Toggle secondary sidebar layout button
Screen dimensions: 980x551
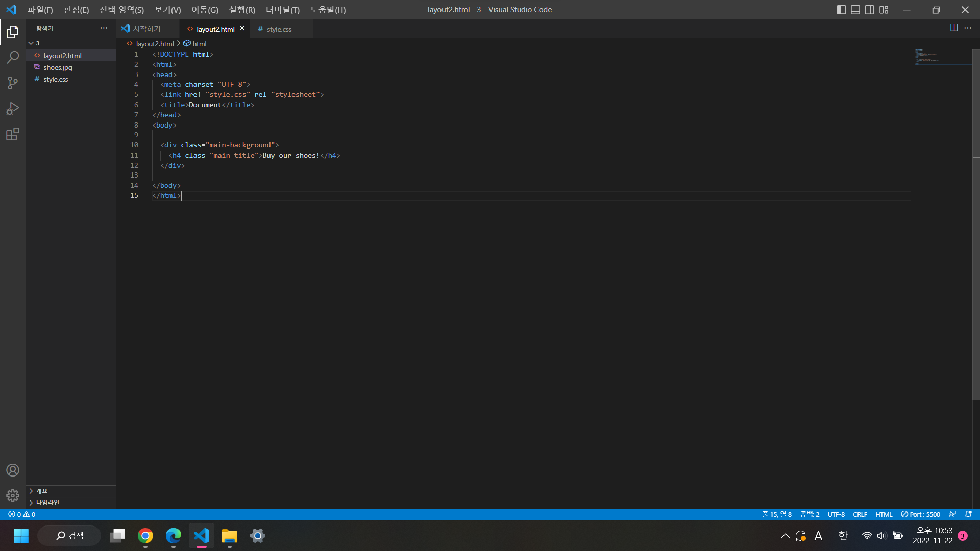tap(870, 10)
